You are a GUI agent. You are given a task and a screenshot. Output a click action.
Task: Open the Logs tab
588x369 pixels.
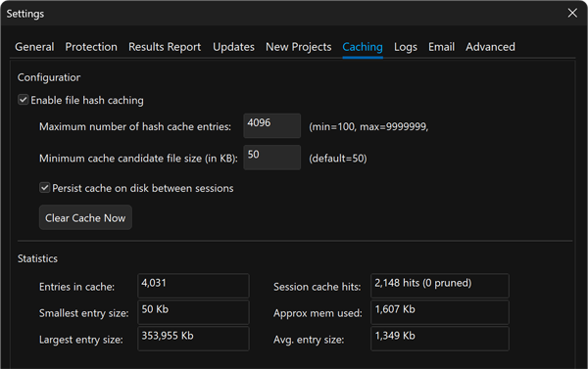point(406,47)
